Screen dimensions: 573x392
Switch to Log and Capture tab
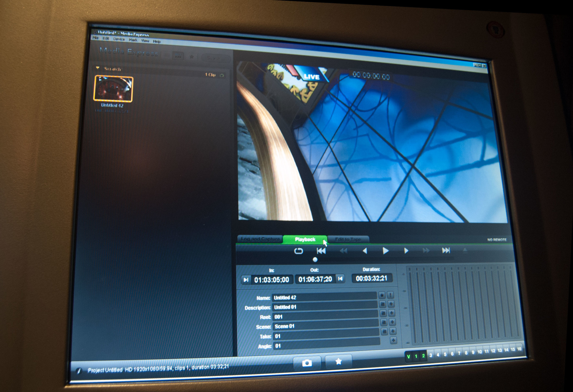pos(260,239)
